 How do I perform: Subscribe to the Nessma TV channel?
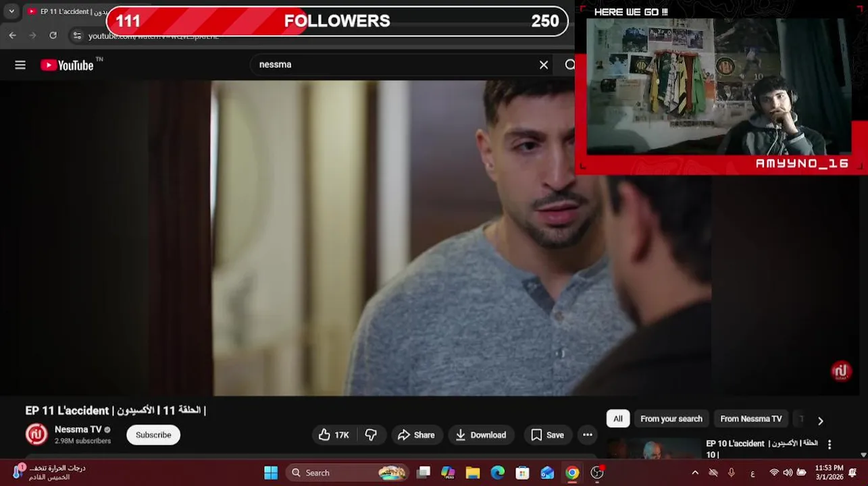coord(153,435)
